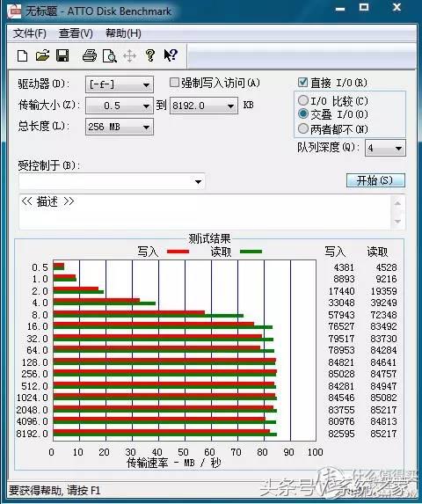422x504 pixels.
Task: Open the 查看(V) menu
Action: pos(76,33)
